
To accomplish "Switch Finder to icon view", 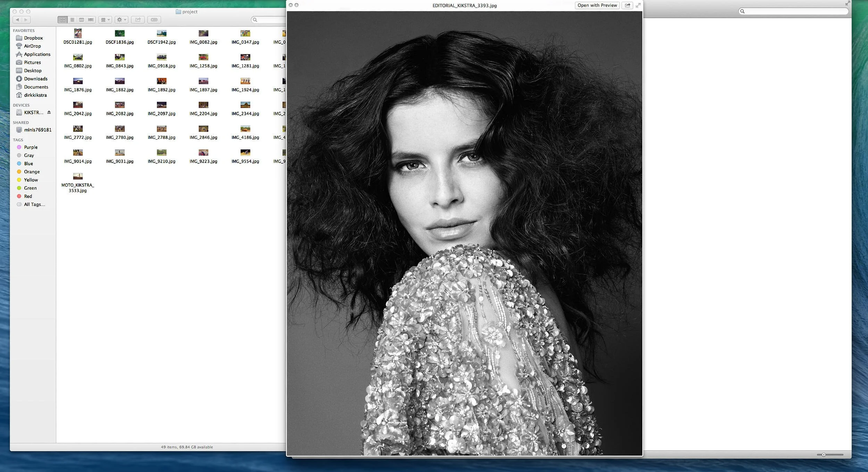I will (x=63, y=20).
